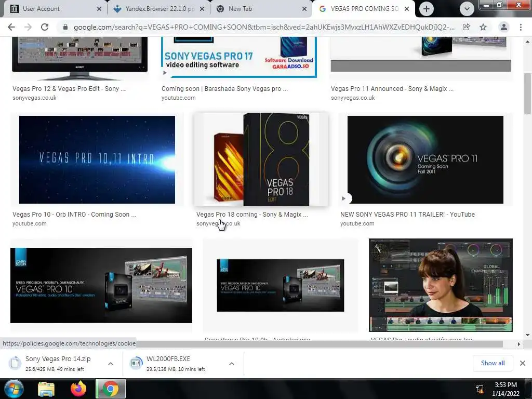View site security lock information
This screenshot has height=399, width=532.
65,27
